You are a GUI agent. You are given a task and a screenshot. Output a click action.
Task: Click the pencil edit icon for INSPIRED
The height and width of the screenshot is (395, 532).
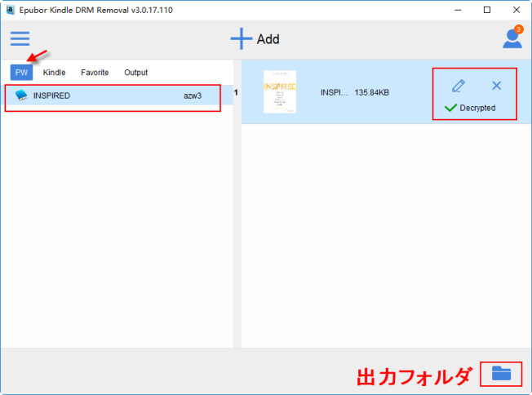458,86
